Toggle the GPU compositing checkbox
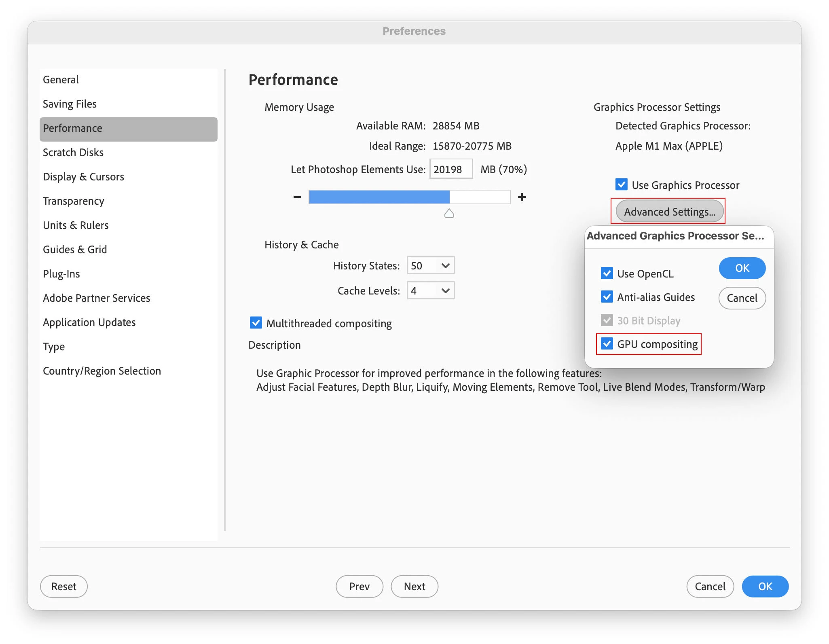 607,344
